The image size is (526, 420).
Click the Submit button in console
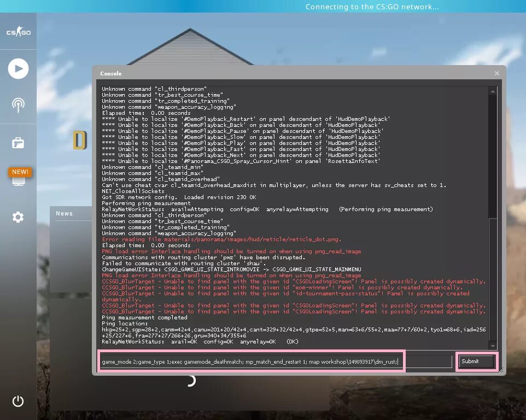click(476, 361)
